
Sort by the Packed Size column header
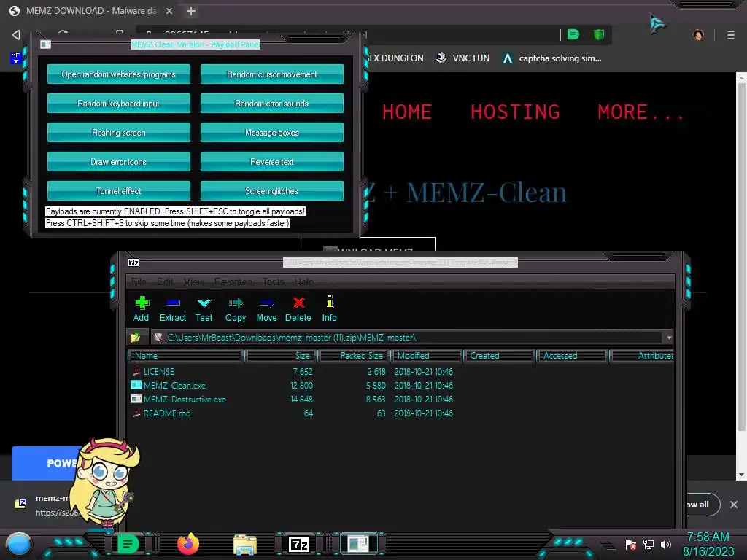(354, 356)
